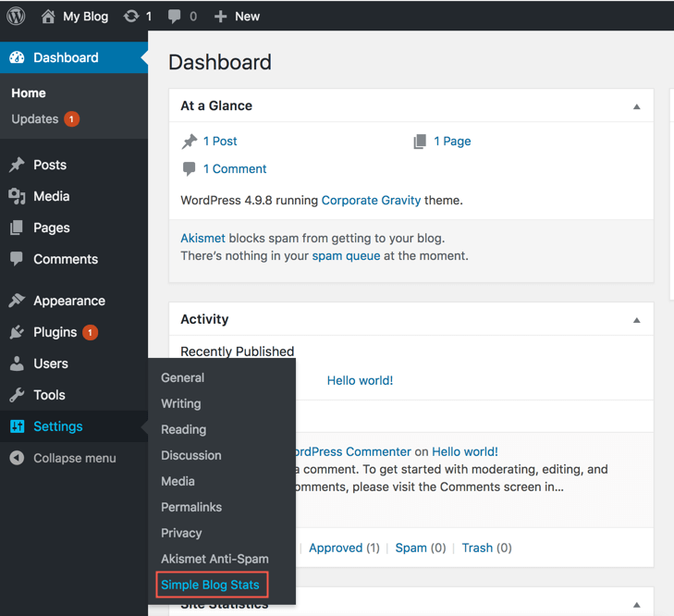Screen dimensions: 674x616
Task: Click the Dashboard gauge icon in sidebar
Action: tap(17, 57)
